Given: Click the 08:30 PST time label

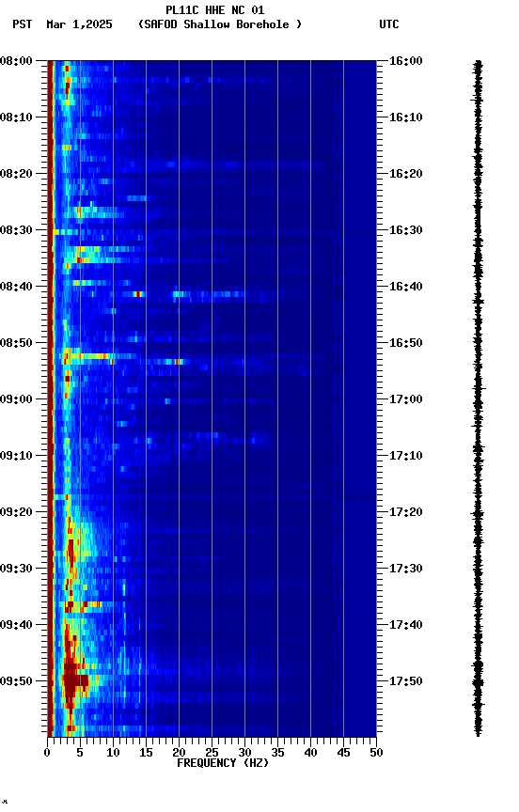Looking at the screenshot, I should click(x=16, y=230).
